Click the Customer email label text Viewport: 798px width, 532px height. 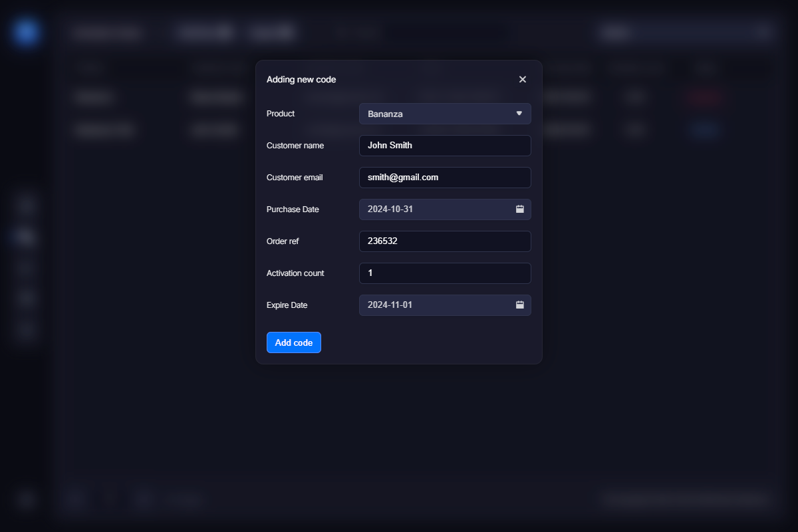pyautogui.click(x=295, y=178)
